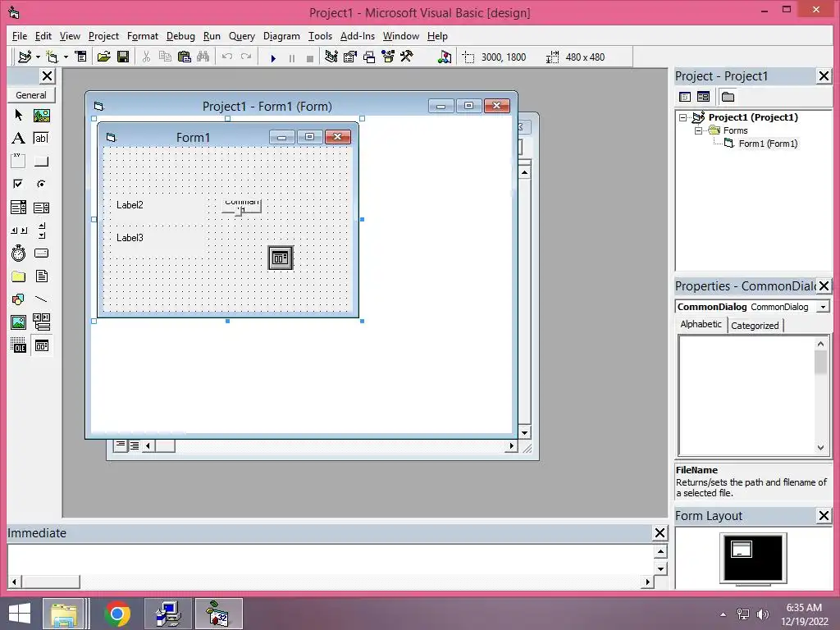The width and height of the screenshot is (840, 630).
Task: Select the CheckBox control in the toolbox
Action: pyautogui.click(x=18, y=185)
